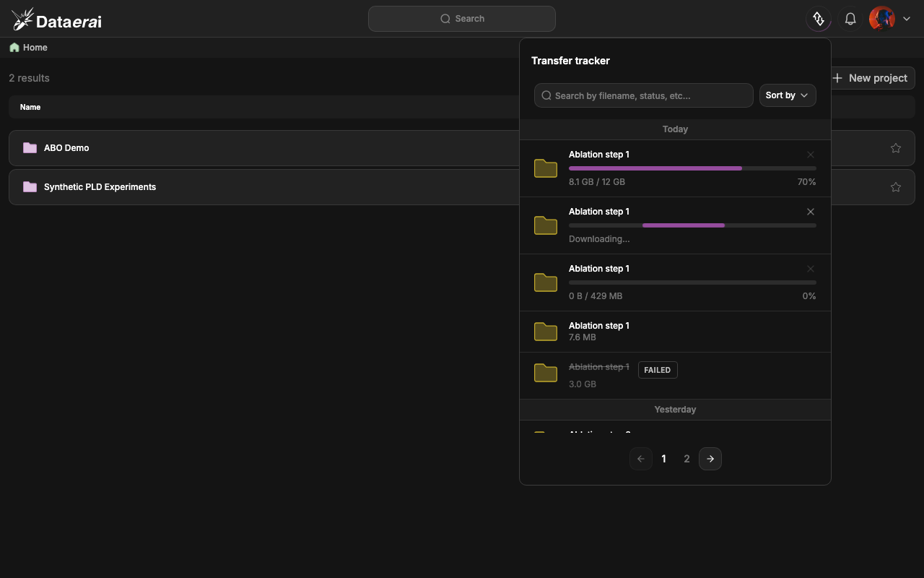Click the 70% transfer progress bar
The width and height of the screenshot is (924, 578).
(x=692, y=168)
